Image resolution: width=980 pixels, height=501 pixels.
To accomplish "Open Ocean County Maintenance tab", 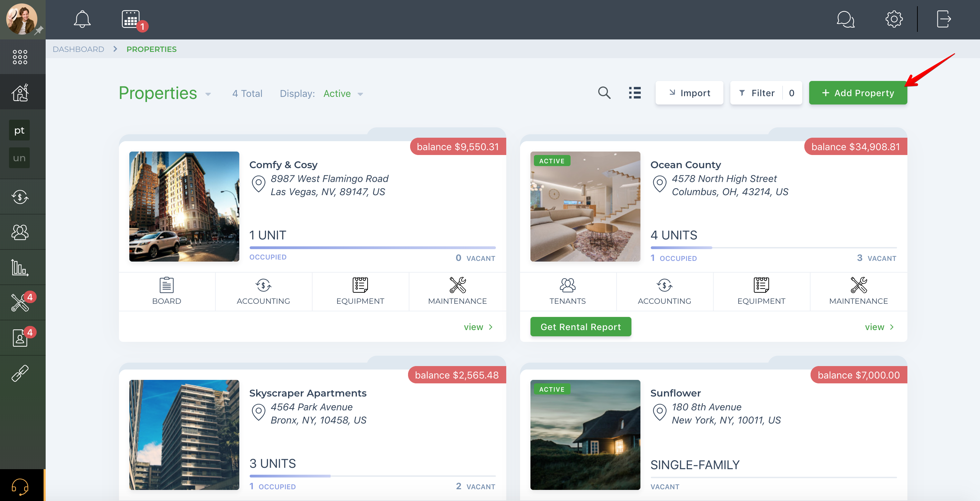I will (858, 291).
